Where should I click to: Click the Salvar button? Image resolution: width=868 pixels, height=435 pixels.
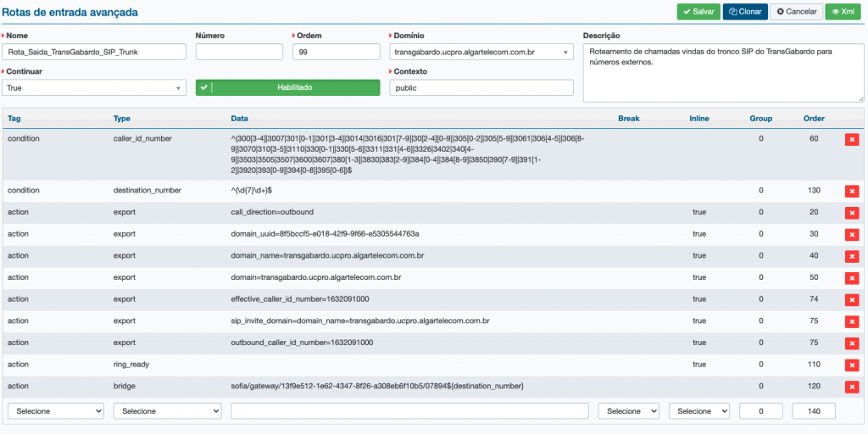click(x=698, y=12)
